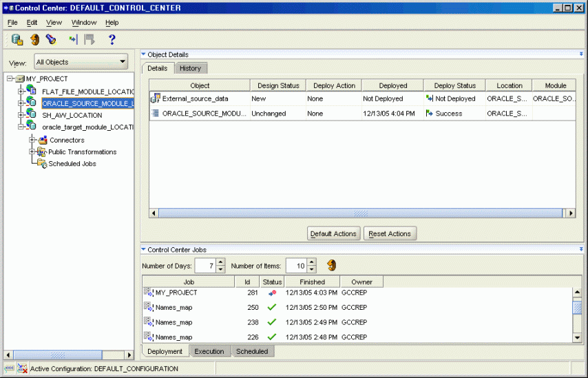
Task: Click the refresh toolbar icon
Action: coord(35,39)
